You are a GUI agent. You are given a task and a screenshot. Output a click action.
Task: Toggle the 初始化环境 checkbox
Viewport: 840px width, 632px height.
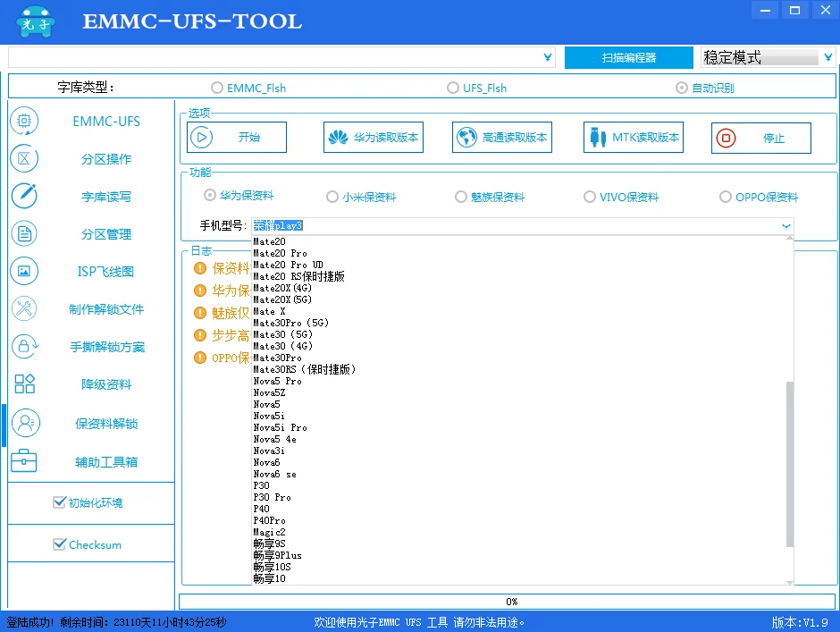point(60,502)
